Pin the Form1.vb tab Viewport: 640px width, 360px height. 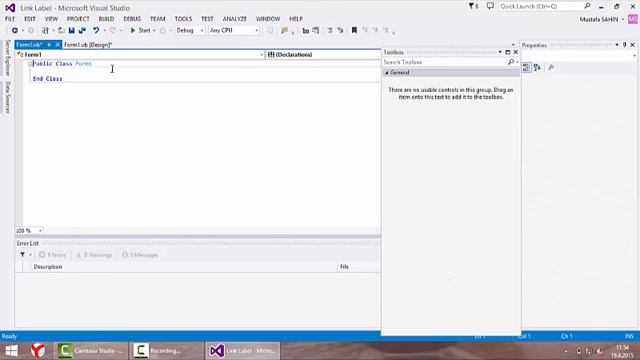click(49, 45)
